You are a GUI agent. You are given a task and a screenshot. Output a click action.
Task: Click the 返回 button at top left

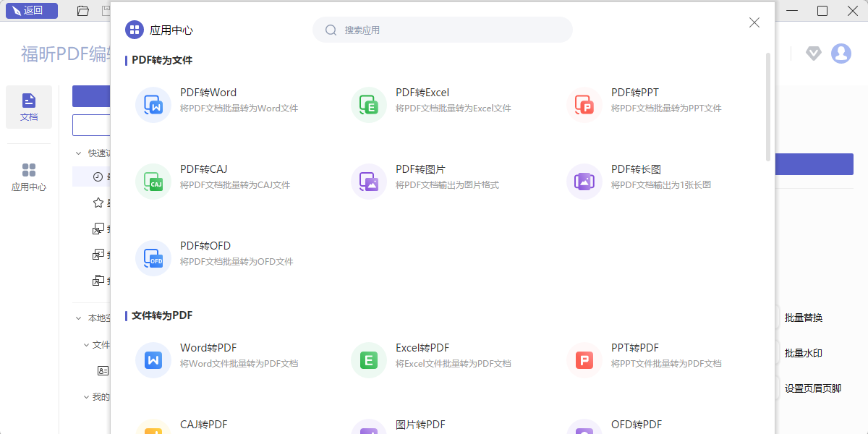pos(32,10)
